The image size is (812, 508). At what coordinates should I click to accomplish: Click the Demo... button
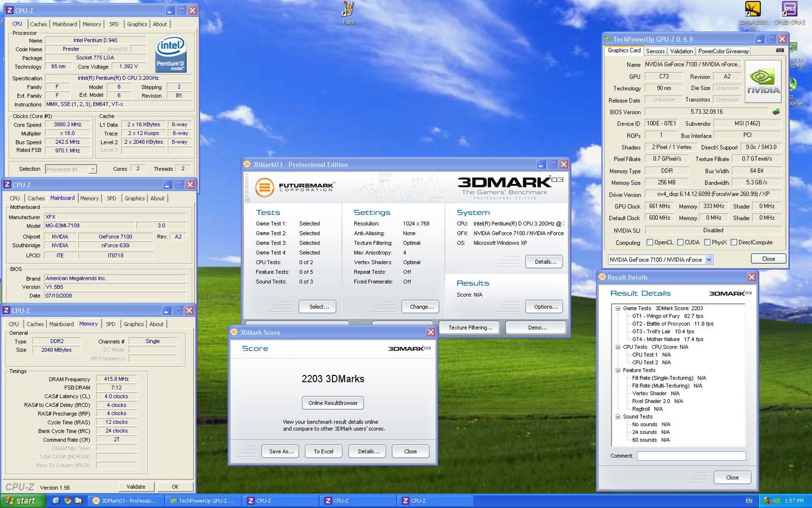tap(536, 327)
